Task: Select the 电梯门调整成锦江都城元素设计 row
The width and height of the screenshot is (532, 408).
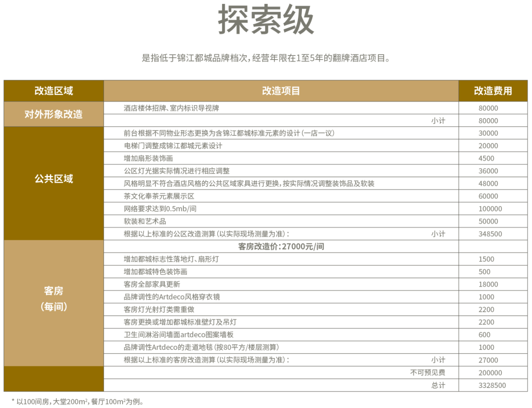Action: coord(173,146)
